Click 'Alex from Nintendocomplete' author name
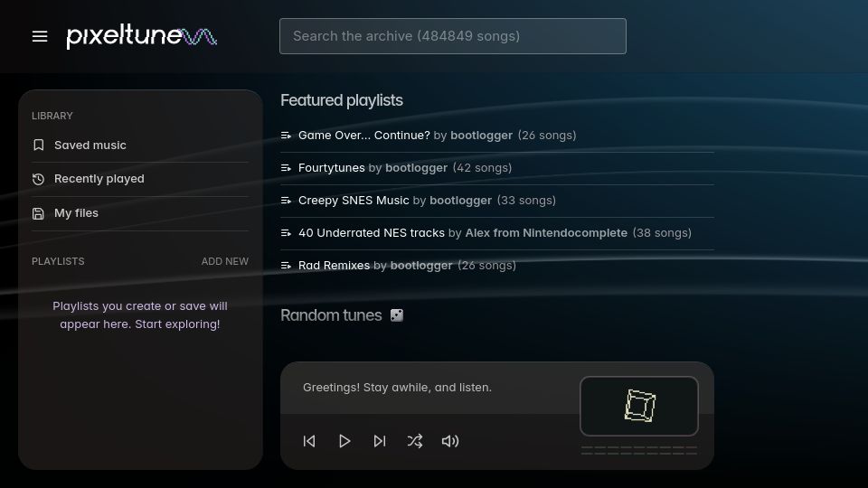Screen dimensions: 868x488 pos(546,233)
